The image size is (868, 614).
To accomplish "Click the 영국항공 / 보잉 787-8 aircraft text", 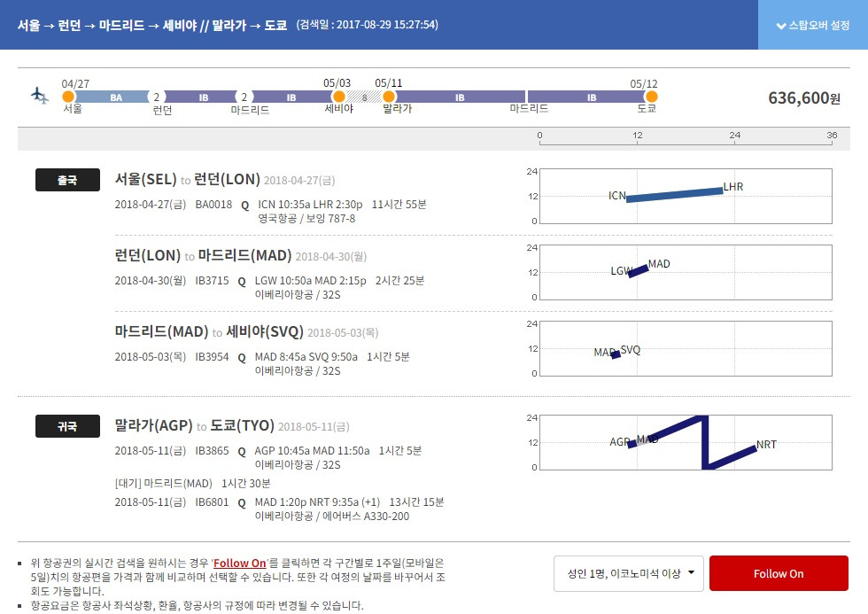I will coord(306,219).
